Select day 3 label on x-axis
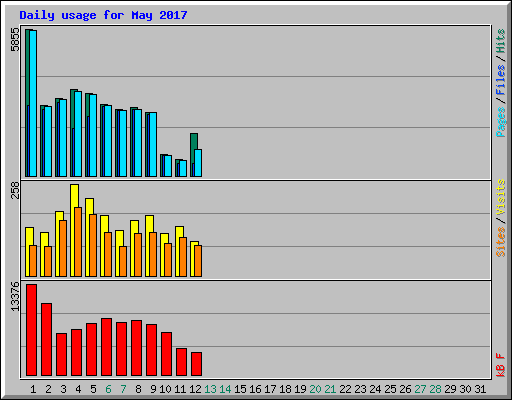The image size is (512, 400). [63, 389]
